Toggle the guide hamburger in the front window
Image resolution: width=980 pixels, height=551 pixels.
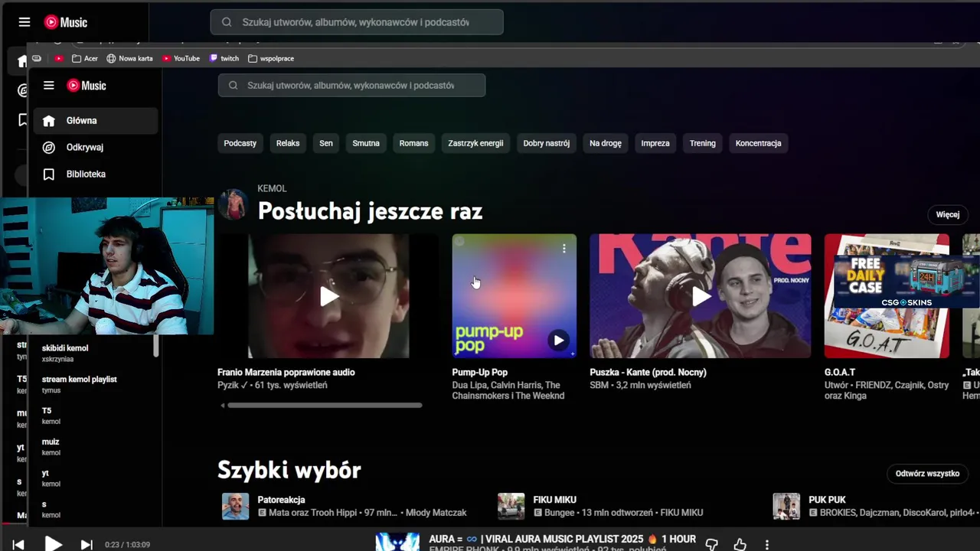[x=49, y=86]
